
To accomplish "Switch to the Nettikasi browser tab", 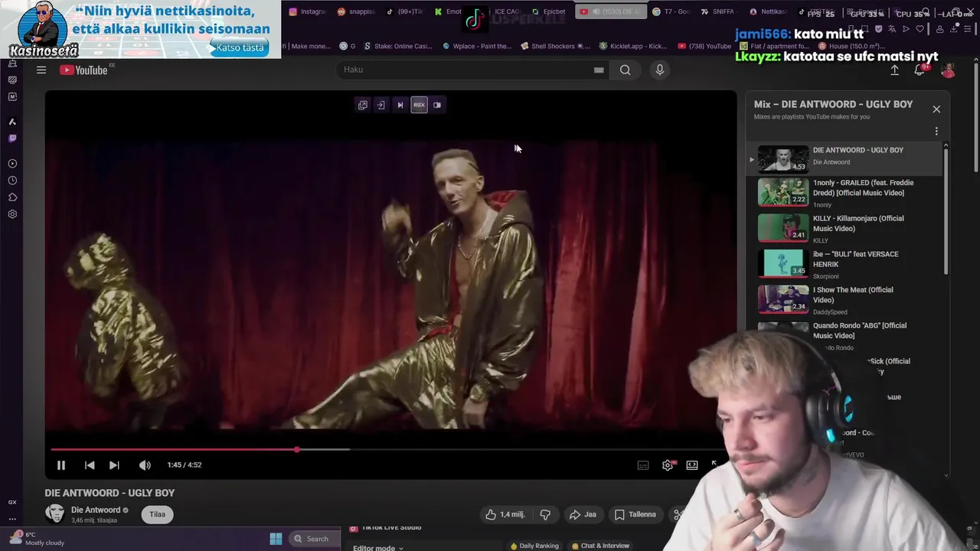I will tap(768, 11).
